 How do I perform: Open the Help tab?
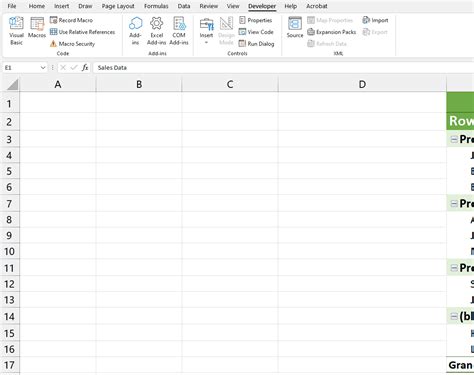[291, 6]
